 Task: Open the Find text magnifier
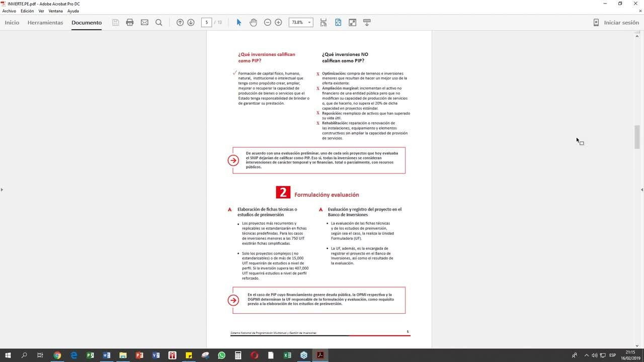pos(159,23)
